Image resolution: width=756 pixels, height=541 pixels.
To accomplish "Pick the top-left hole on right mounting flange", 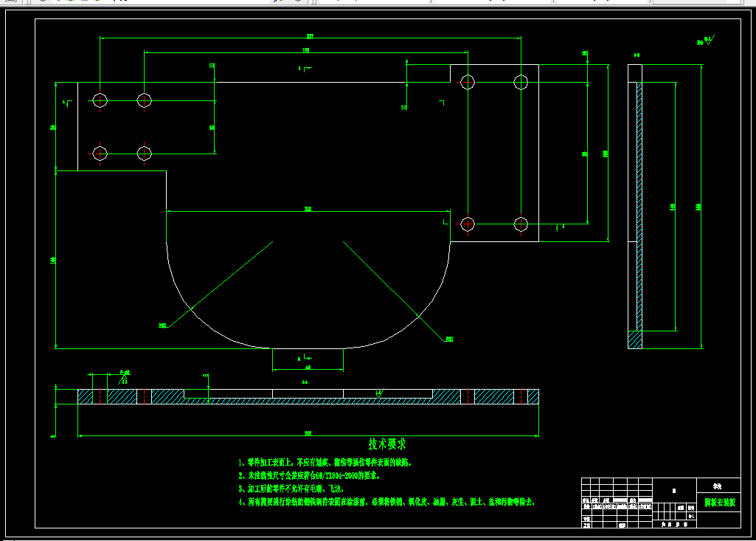I will click(x=468, y=82).
